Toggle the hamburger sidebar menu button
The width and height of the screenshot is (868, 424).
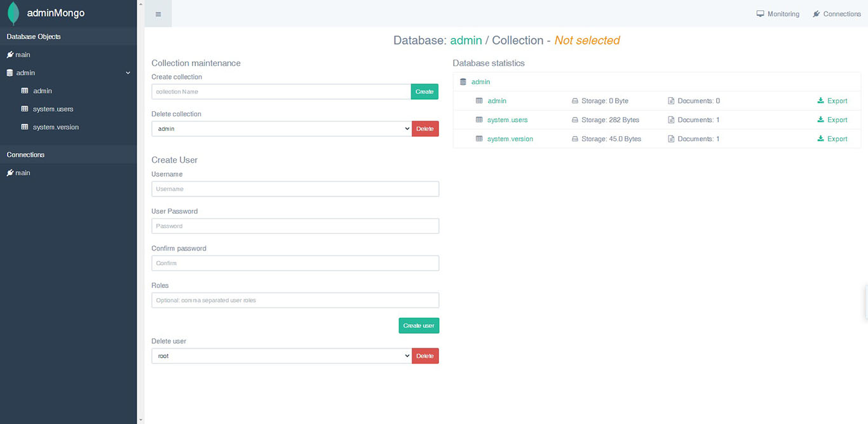coord(158,14)
